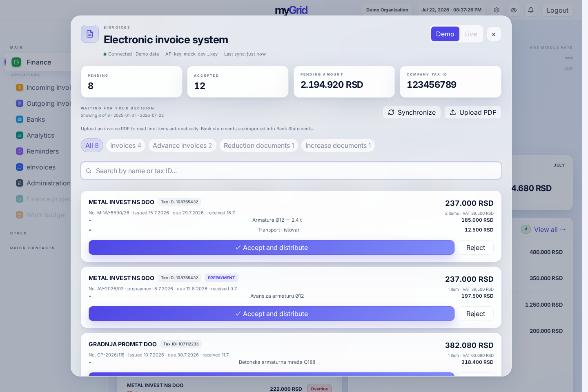Click the Overdue badge in background list
The height and width of the screenshot is (392, 588).
(319, 389)
